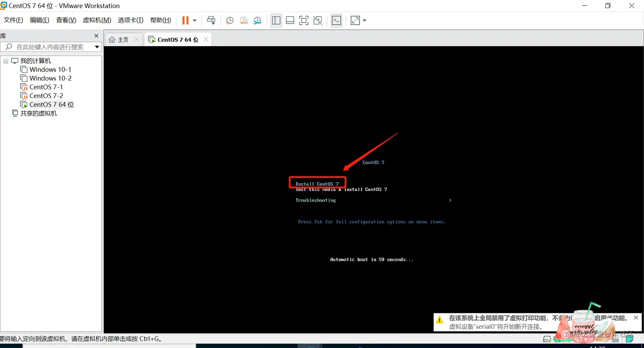Toggle the thumbnail bar view
Image resolution: width=644 pixels, height=348 pixels.
[x=290, y=20]
